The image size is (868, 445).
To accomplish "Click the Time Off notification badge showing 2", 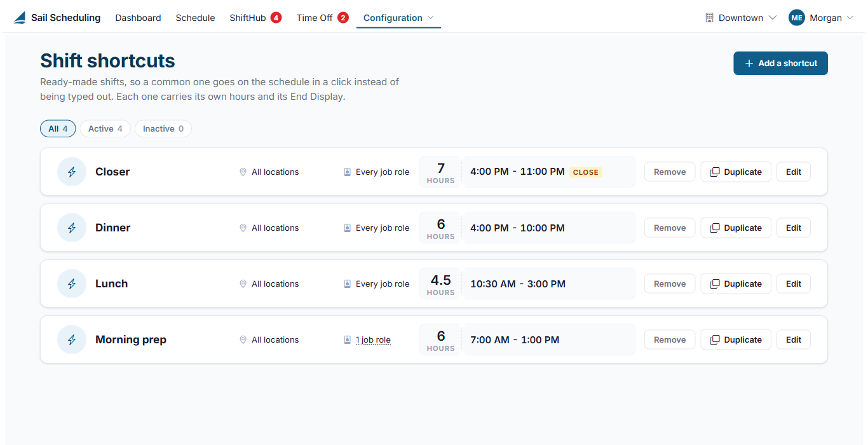I will point(343,18).
